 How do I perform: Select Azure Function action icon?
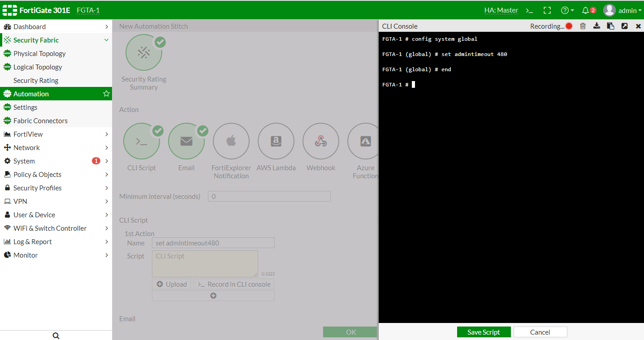[x=363, y=141]
